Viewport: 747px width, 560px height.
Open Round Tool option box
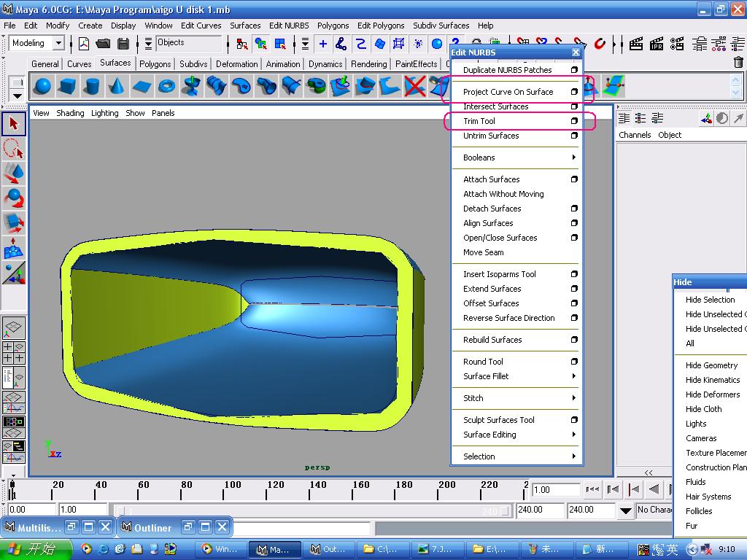pos(574,362)
